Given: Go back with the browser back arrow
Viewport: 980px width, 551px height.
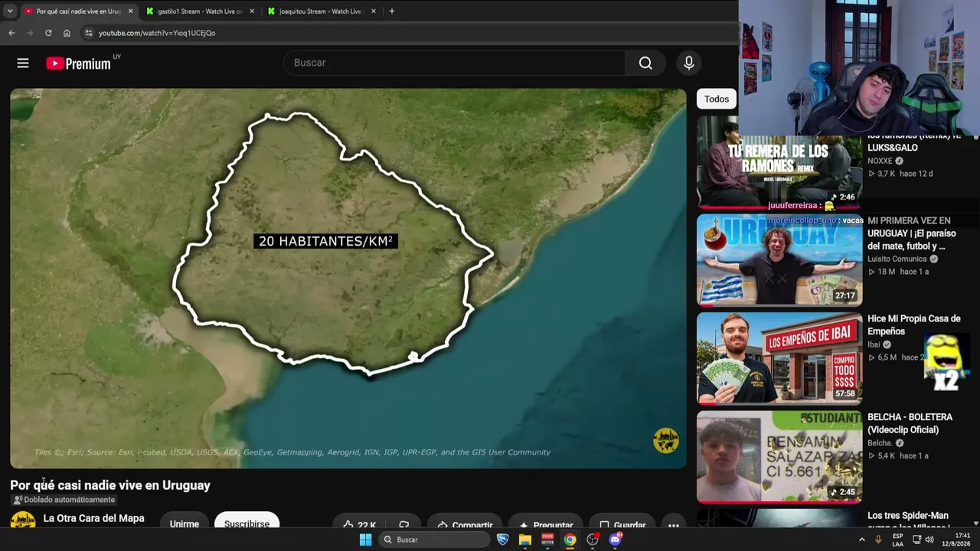Looking at the screenshot, I should pyautogui.click(x=11, y=33).
